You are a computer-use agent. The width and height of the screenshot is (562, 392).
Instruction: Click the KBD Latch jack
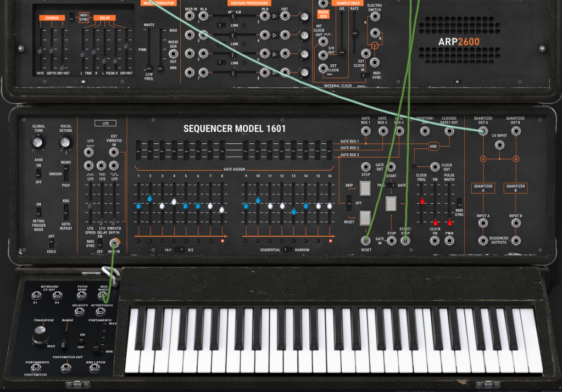tap(94, 368)
